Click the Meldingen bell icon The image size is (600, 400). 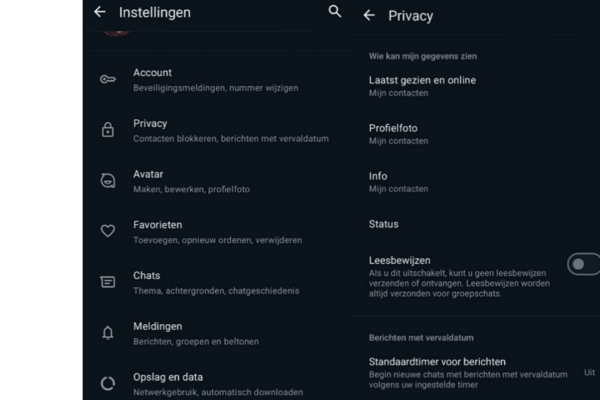click(108, 333)
